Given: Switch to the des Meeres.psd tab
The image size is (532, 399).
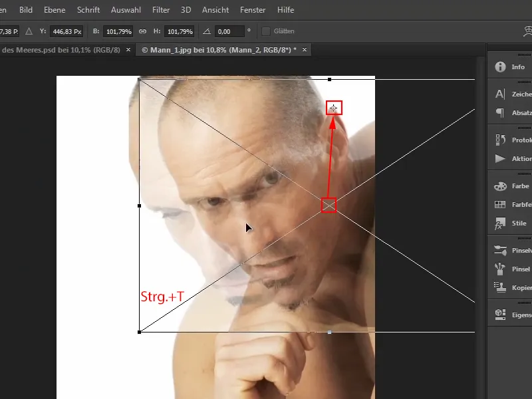Looking at the screenshot, I should [x=61, y=50].
